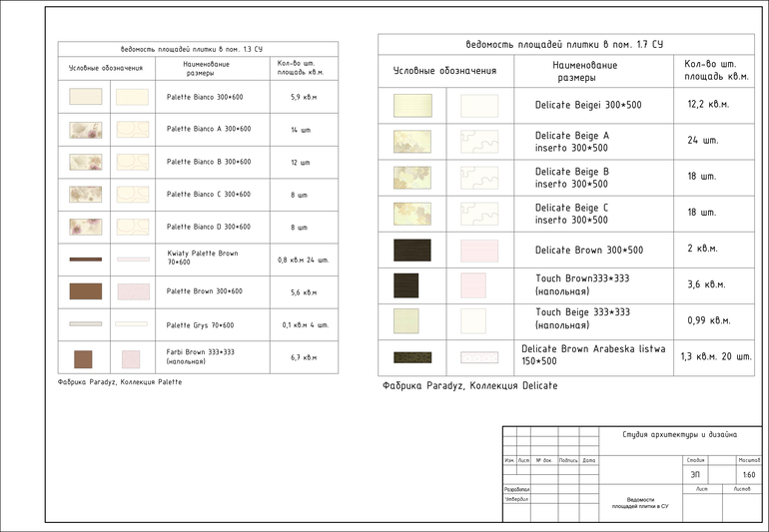Click the pink hatch pattern beside Delicate Brown 300*500
Image resolution: width=769 pixels, height=532 pixels.
click(478, 250)
